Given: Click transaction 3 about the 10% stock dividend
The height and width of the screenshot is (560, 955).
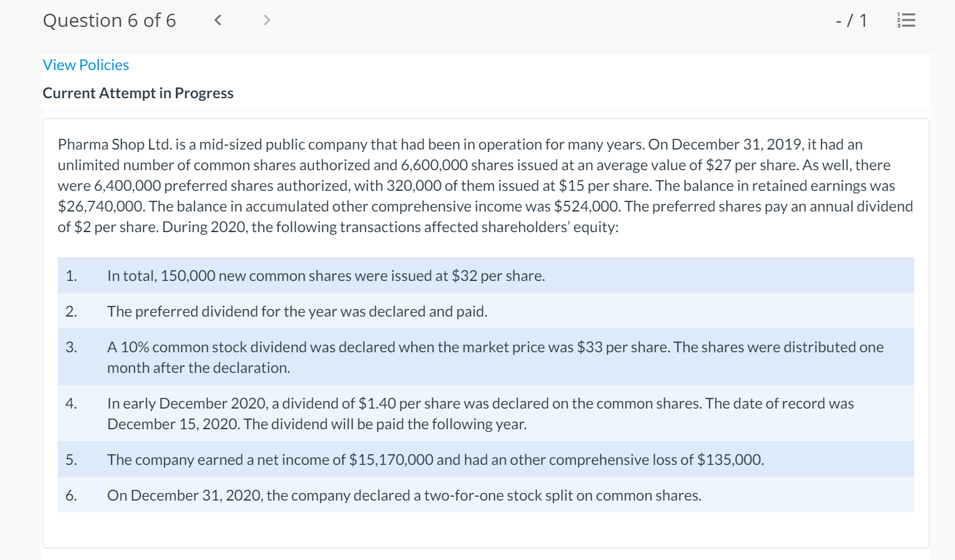Looking at the screenshot, I should (495, 347).
